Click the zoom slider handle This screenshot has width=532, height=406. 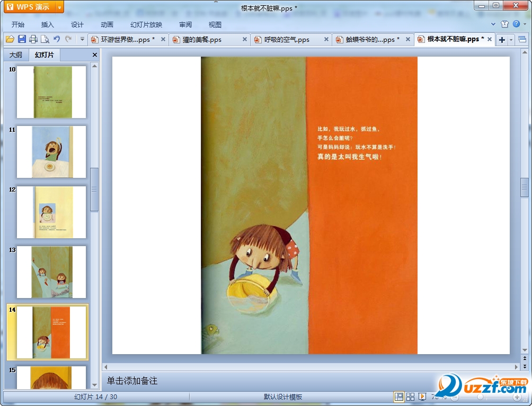pos(480,397)
